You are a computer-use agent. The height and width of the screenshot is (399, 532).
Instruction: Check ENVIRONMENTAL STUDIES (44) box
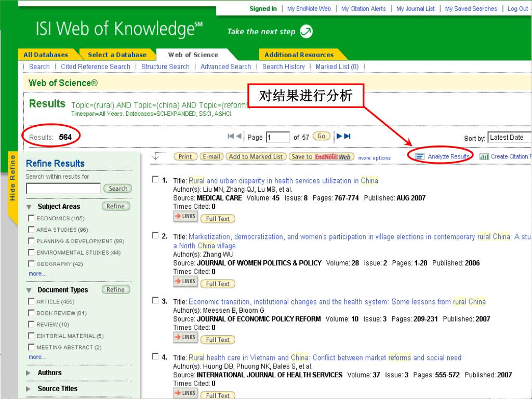31,252
